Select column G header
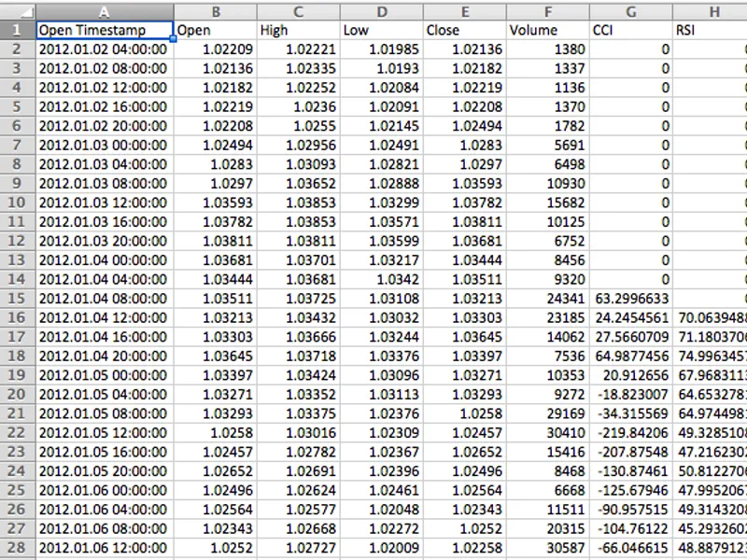This screenshot has width=747, height=560. (x=631, y=11)
